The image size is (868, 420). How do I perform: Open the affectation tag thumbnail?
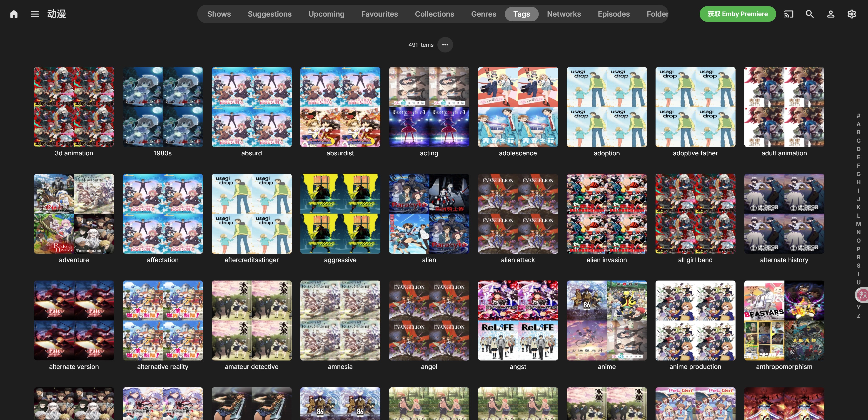(163, 214)
